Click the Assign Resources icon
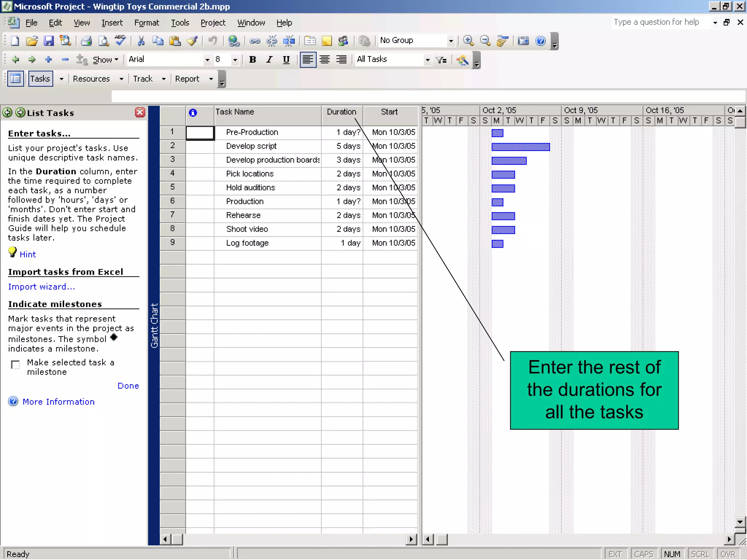This screenshot has height=560, width=747. click(x=343, y=40)
